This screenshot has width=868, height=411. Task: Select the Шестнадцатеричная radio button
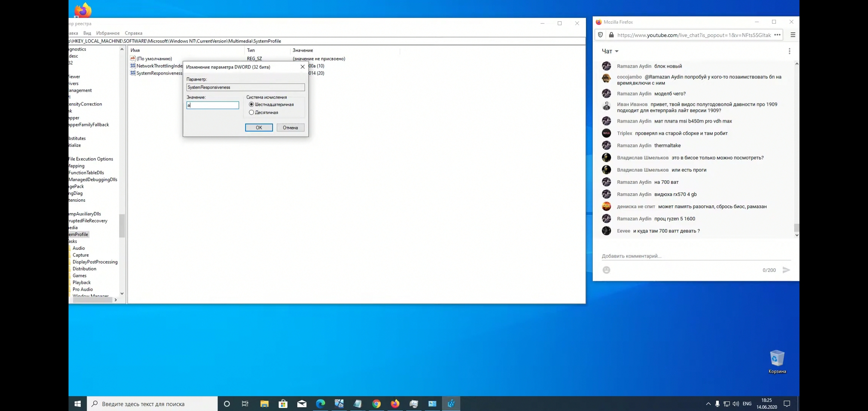pyautogui.click(x=251, y=104)
